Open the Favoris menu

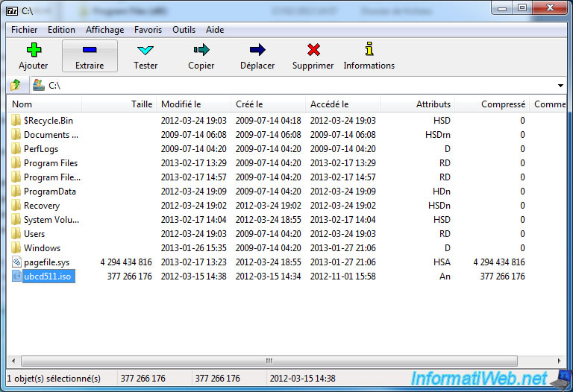click(148, 30)
